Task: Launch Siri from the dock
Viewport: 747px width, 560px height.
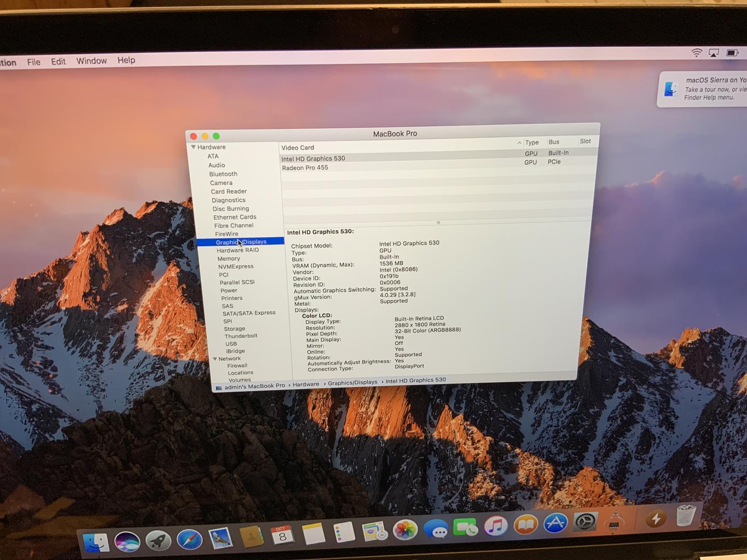Action: [127, 542]
